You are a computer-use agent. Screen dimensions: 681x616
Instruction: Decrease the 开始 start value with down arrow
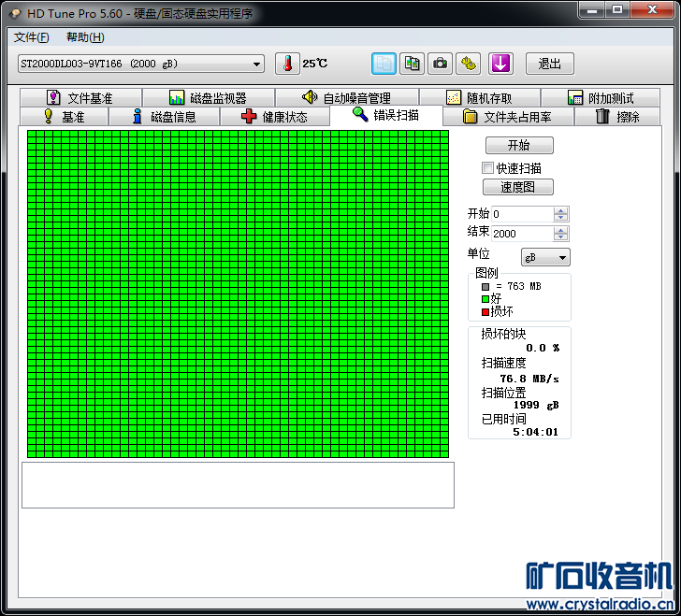click(x=560, y=217)
